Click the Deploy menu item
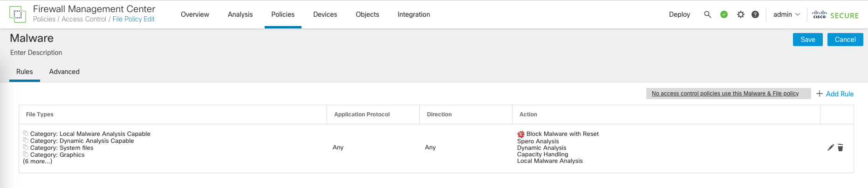868x188 pixels. [x=679, y=14]
